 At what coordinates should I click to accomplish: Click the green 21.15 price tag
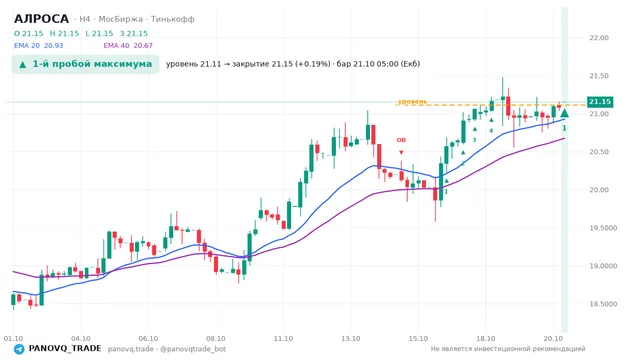[x=600, y=102]
